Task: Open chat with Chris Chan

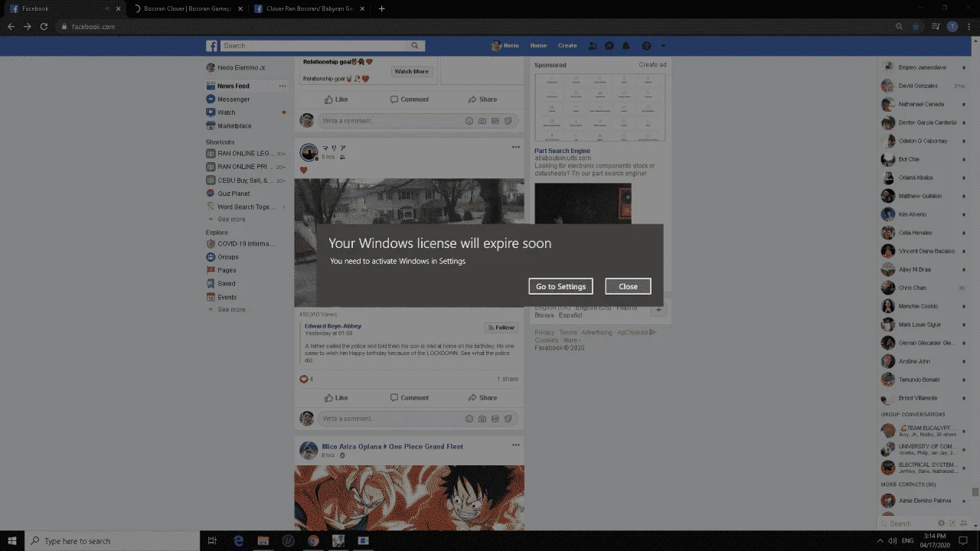Action: (923, 288)
